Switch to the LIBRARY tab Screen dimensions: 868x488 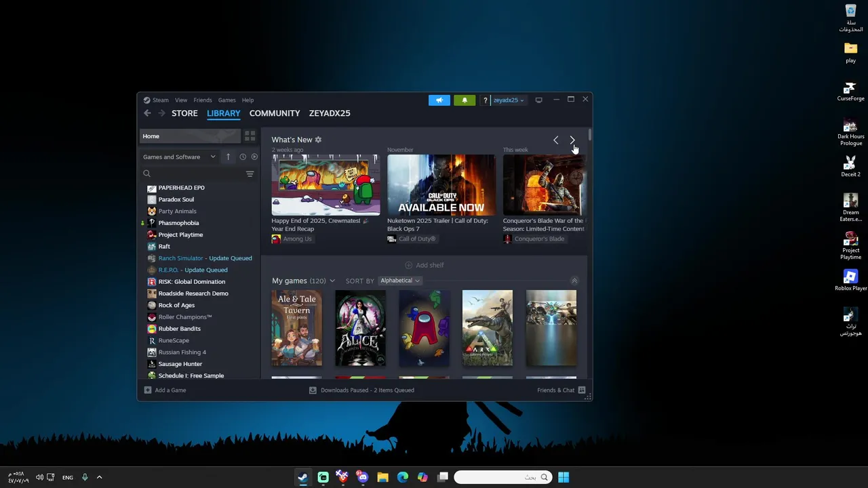[224, 113]
